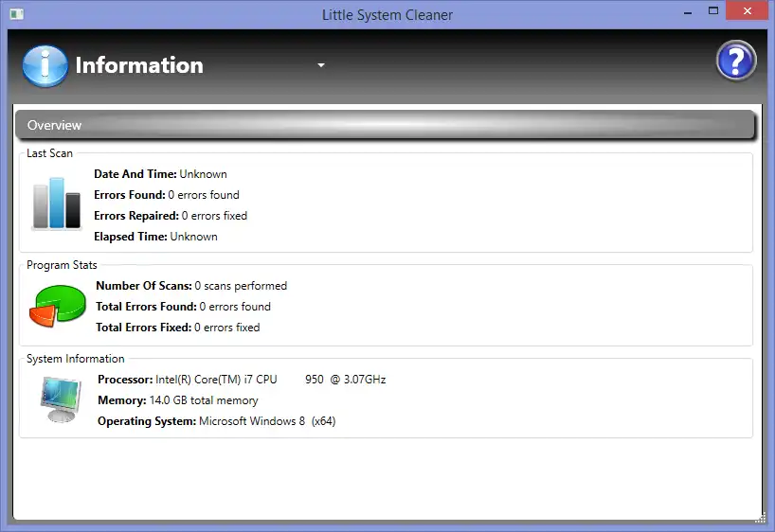Screen dimensions: 775x532
Task: Click the 'Last Scan' group label
Action: click(x=49, y=153)
